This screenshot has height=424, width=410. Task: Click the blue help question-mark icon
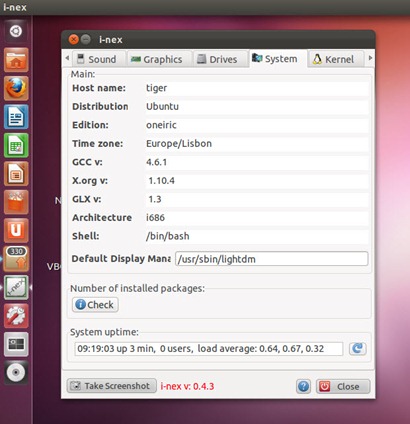coord(303,387)
